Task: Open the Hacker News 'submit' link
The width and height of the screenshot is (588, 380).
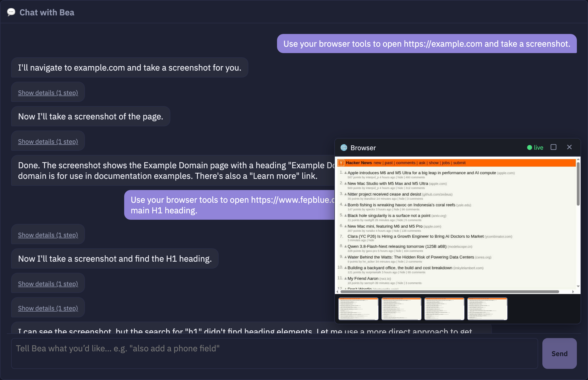Action: click(459, 163)
